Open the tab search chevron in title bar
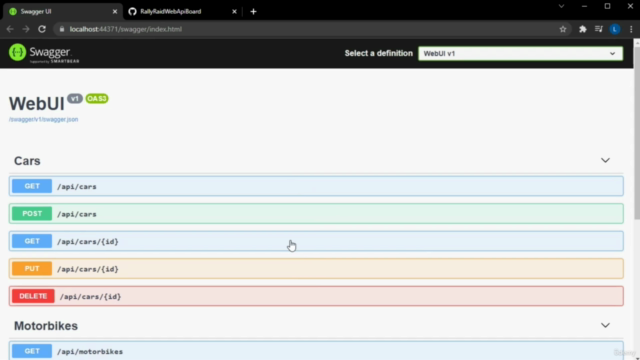640x360 pixels. tap(561, 6)
